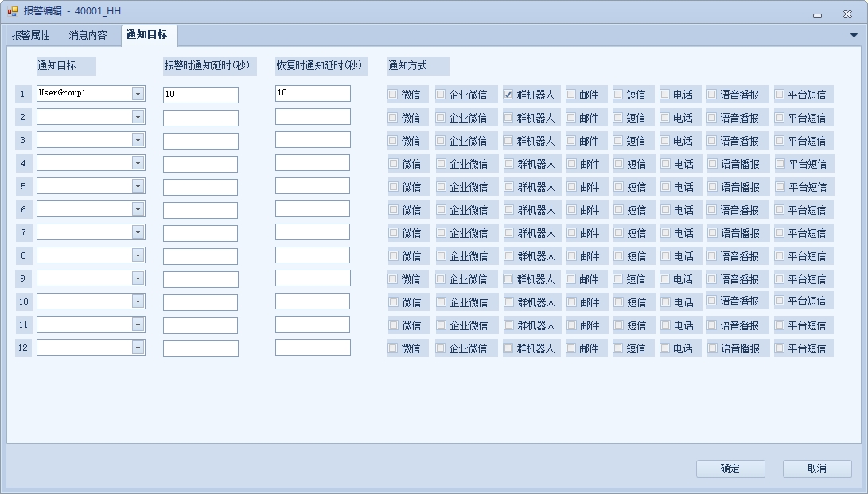Click row 1 alarm delay field with 10
The image size is (868, 494).
coord(201,95)
